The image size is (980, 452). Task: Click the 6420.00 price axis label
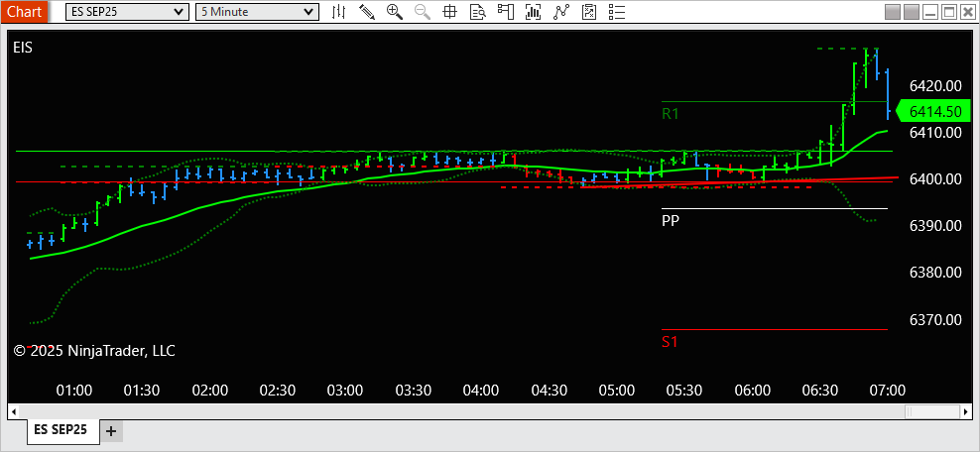pos(935,85)
